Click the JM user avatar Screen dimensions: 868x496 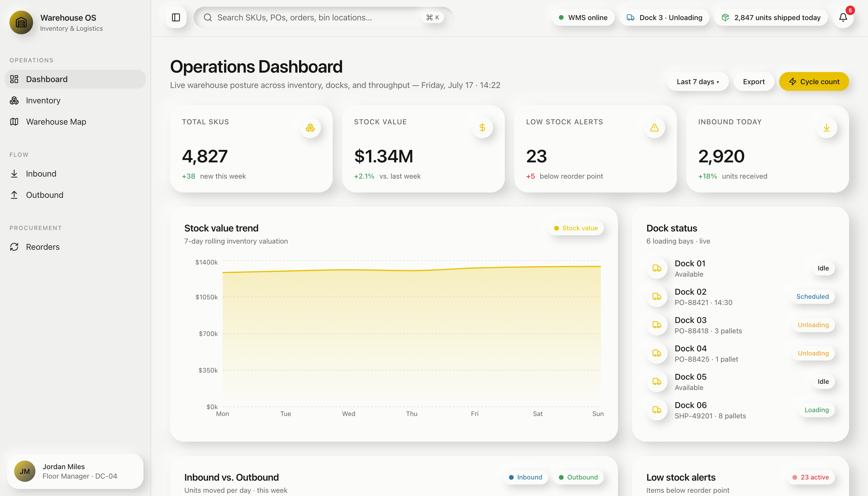click(x=25, y=471)
